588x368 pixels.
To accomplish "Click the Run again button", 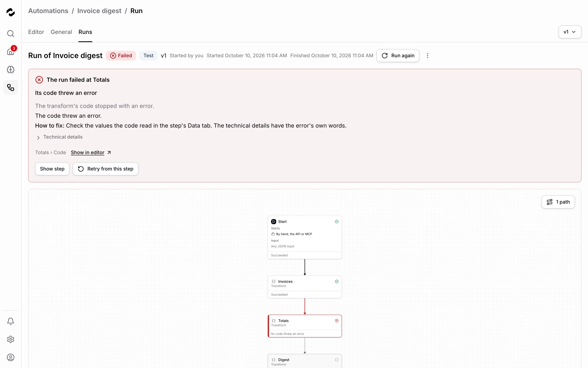I will coord(398,55).
